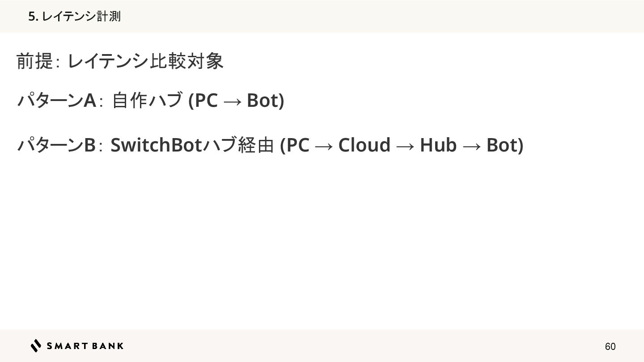Viewport: 644px width, 362px height.
Task: Select the SwitchBot word
Action: (156, 145)
